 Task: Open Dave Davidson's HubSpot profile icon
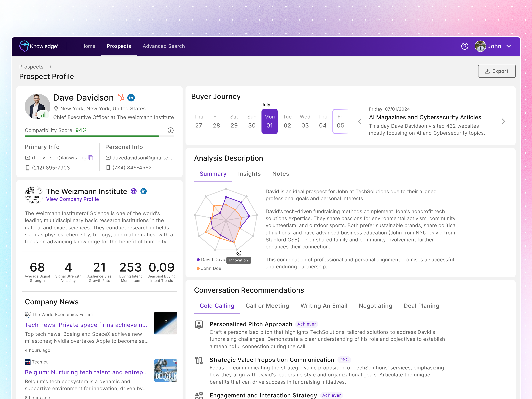click(121, 98)
